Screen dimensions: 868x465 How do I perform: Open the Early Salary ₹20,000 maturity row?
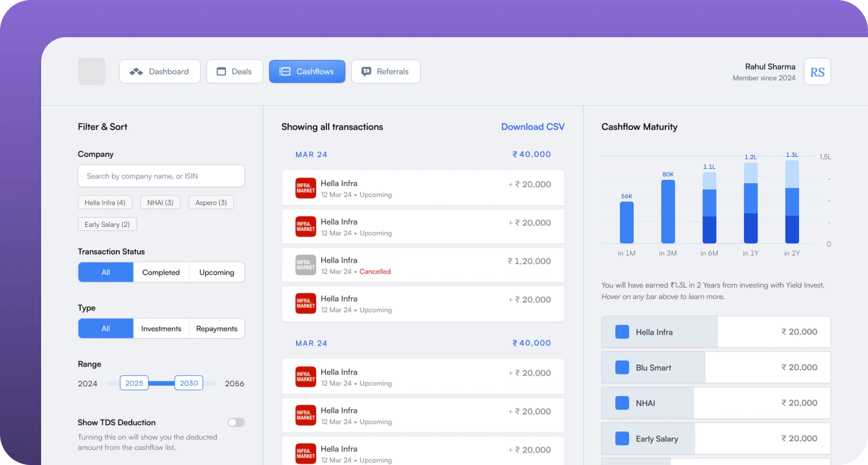click(x=716, y=439)
